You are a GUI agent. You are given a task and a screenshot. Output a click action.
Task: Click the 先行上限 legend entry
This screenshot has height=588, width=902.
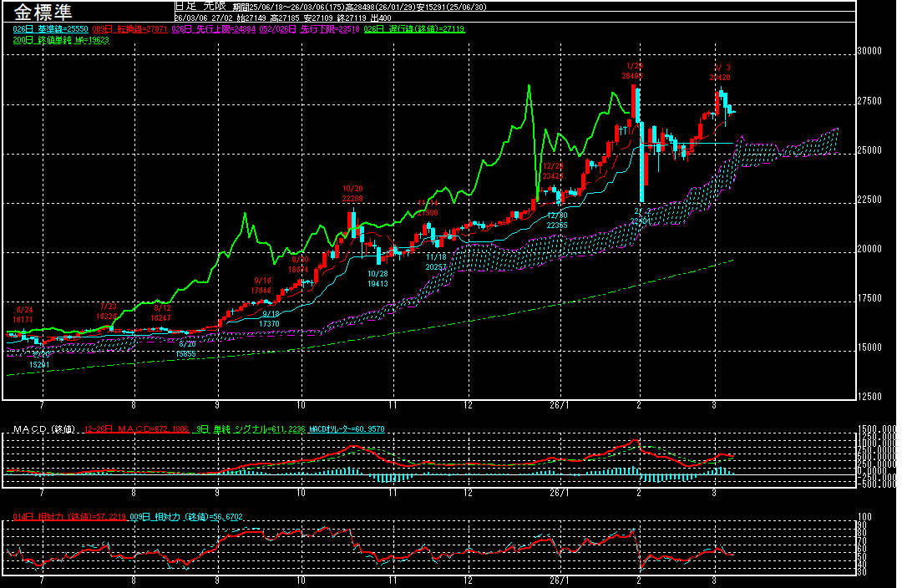click(201, 29)
